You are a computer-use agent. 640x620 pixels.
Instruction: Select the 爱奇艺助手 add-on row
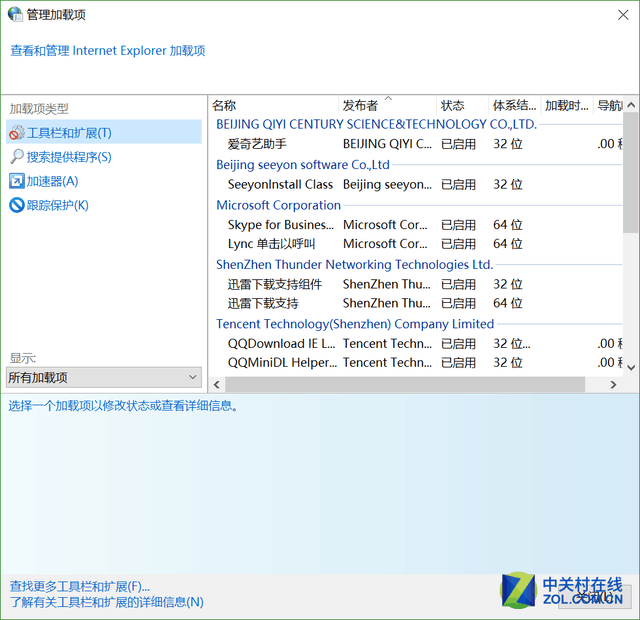click(416, 144)
